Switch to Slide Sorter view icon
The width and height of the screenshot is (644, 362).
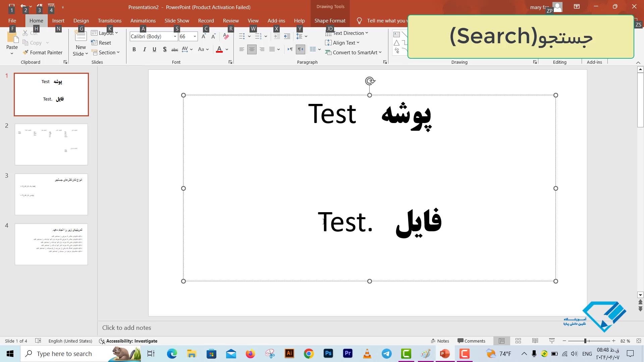pyautogui.click(x=518, y=341)
